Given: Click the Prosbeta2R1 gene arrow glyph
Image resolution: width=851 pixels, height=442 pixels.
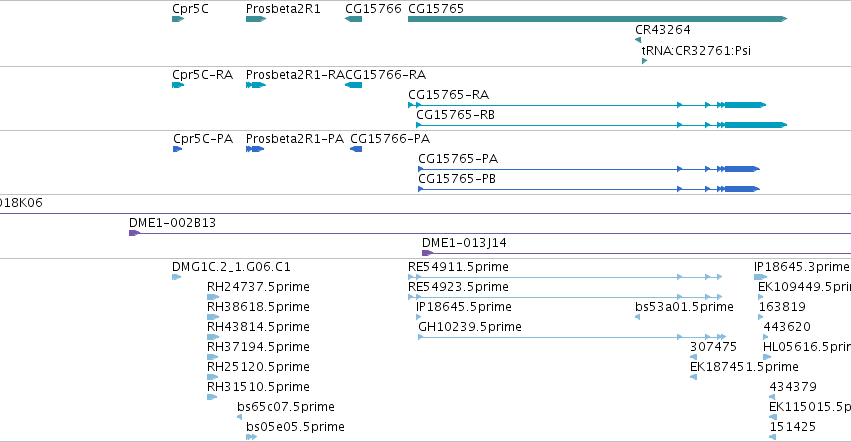Looking at the screenshot, I should point(256,19).
